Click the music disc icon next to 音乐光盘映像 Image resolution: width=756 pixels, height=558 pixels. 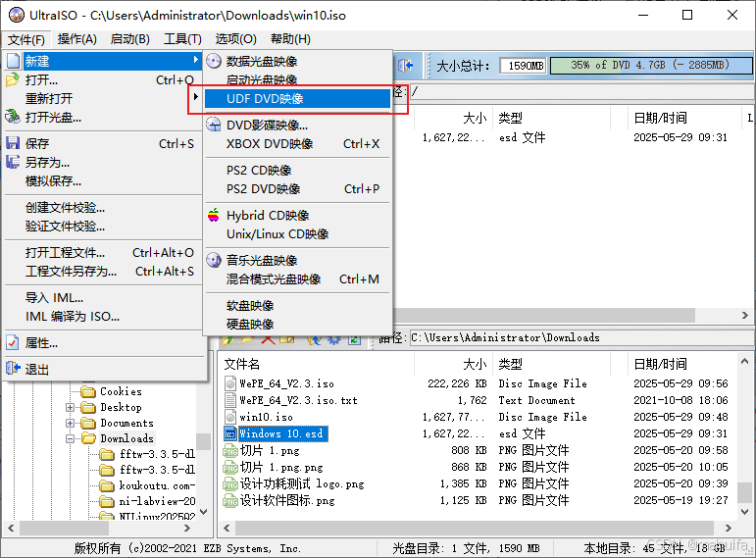[x=214, y=260]
